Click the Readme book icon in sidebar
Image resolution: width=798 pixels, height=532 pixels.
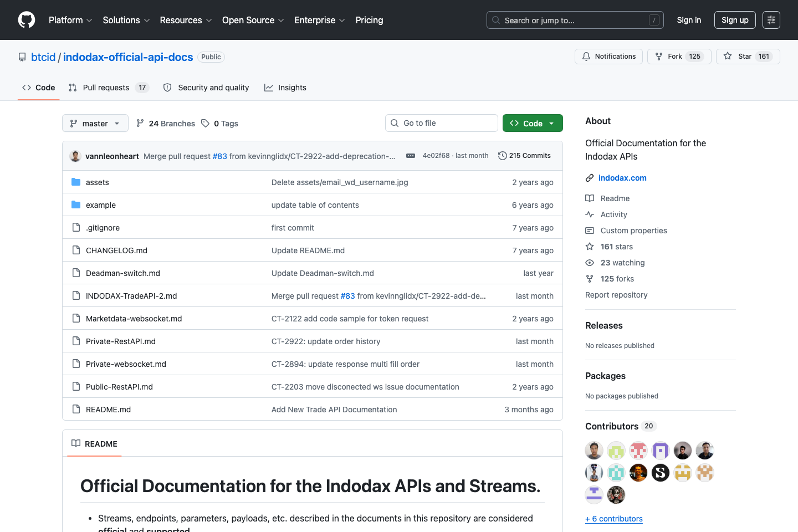[590, 198]
